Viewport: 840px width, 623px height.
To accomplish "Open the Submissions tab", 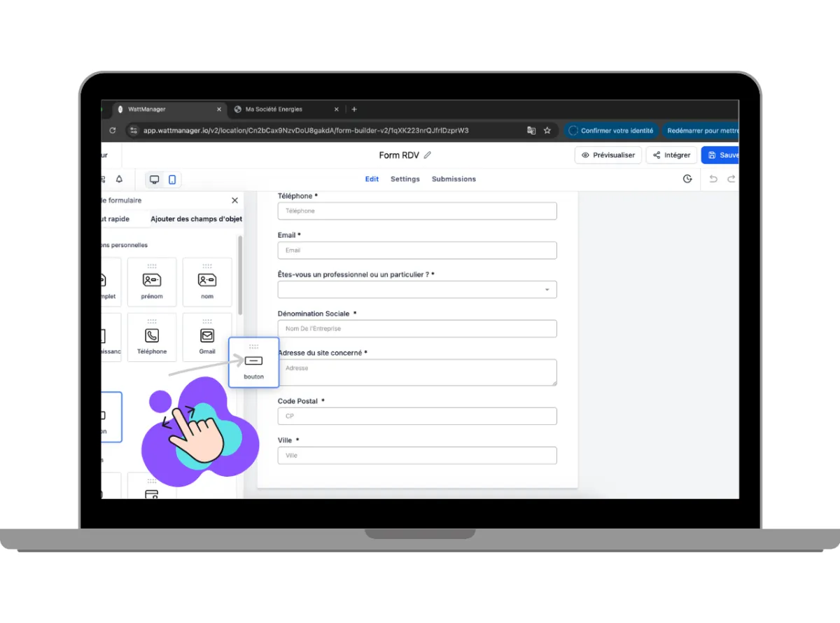I will pos(454,179).
